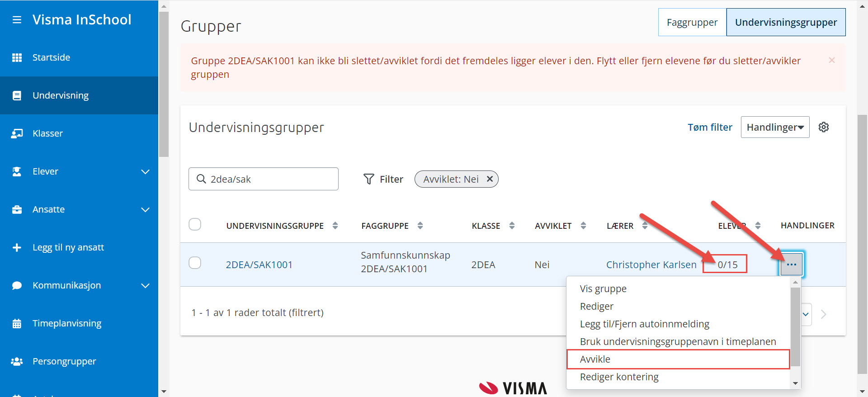Click the Visma InSchool title
868x397 pixels.
click(82, 19)
